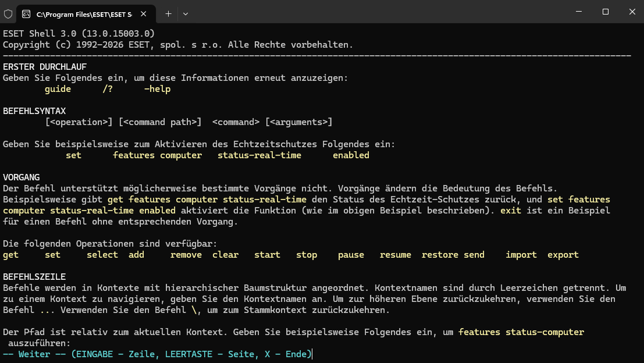Click the 'guide' command text
Image resolution: width=644 pixels, height=363 pixels.
(x=58, y=89)
